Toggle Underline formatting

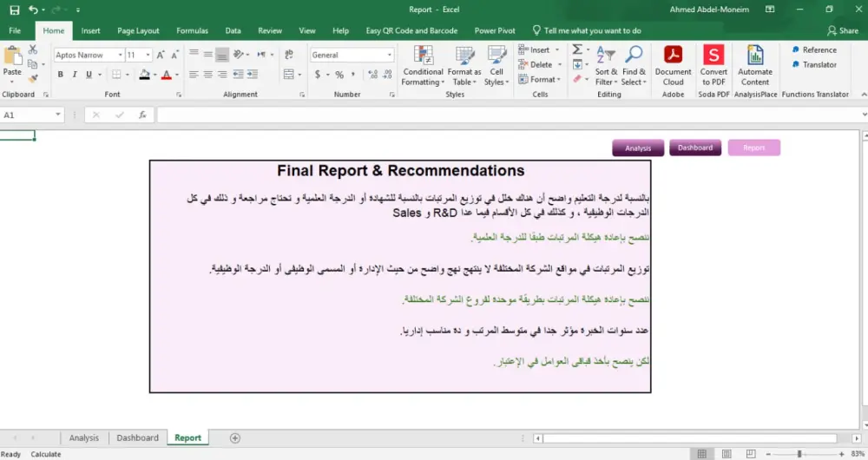coord(89,74)
